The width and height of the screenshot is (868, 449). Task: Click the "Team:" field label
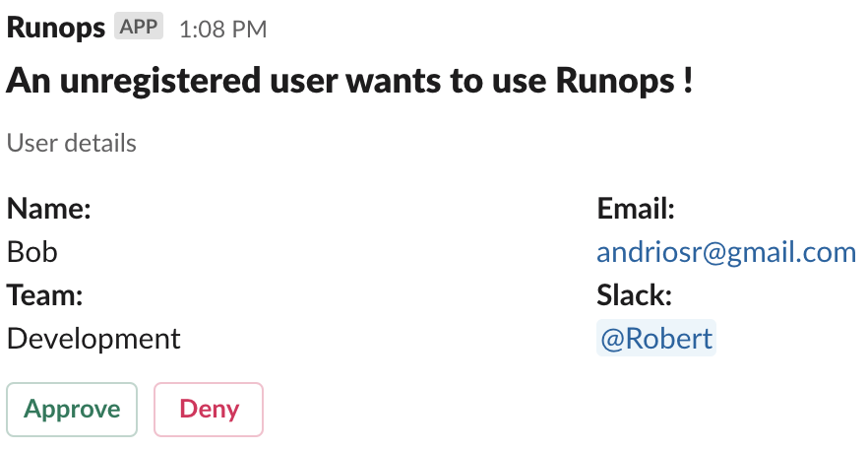[x=45, y=295]
